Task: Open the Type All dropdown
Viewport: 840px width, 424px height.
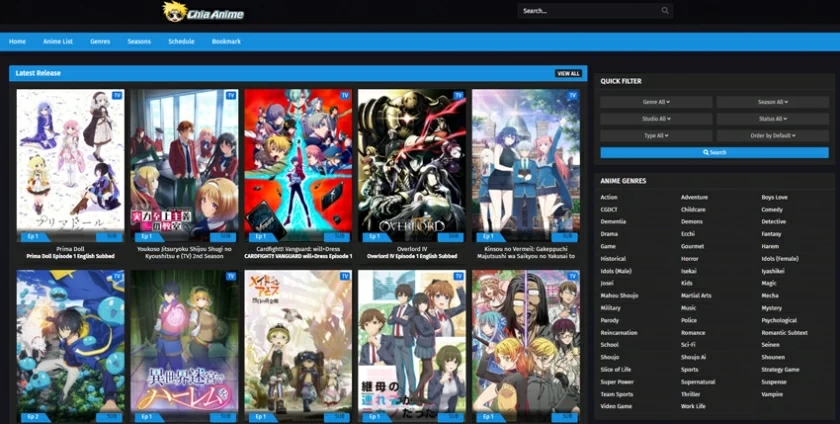Action: pyautogui.click(x=656, y=136)
